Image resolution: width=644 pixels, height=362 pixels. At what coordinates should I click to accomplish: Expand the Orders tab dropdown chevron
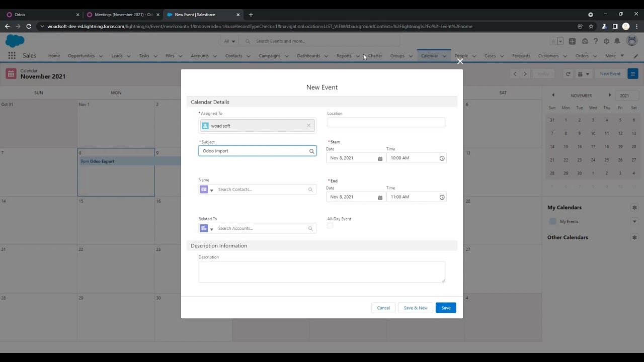(595, 56)
